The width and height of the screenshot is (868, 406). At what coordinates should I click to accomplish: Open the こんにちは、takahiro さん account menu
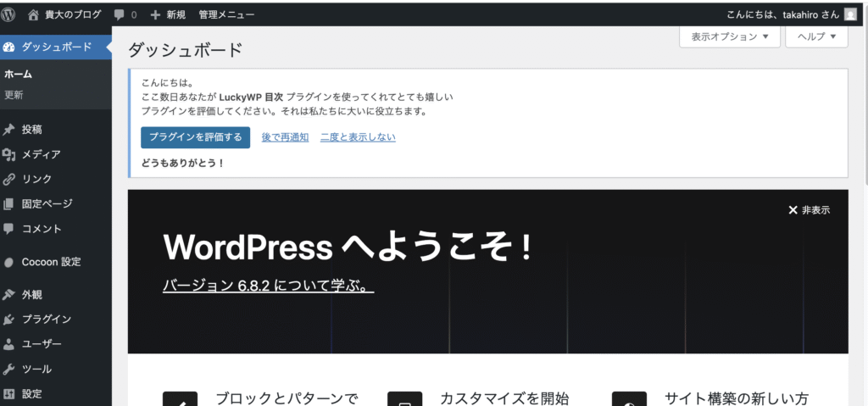(x=792, y=15)
